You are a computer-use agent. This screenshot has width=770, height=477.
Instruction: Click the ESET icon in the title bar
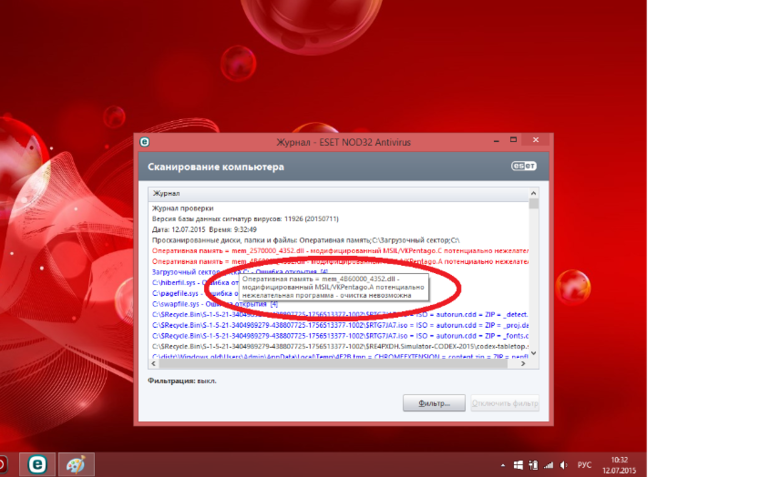click(x=144, y=143)
